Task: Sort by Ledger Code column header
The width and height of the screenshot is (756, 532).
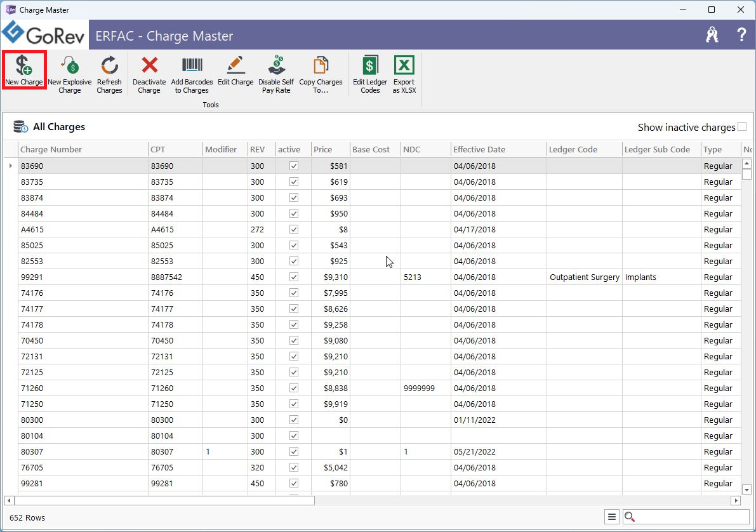Action: point(585,150)
